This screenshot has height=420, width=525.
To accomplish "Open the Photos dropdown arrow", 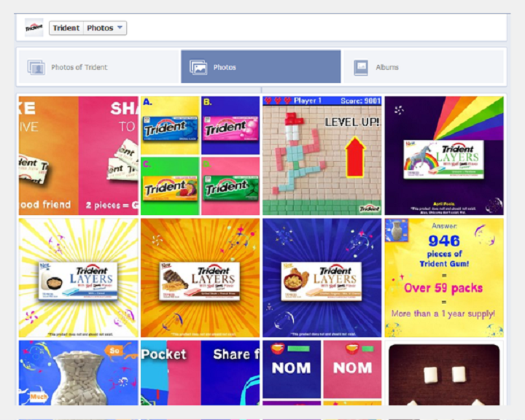I will [120, 28].
